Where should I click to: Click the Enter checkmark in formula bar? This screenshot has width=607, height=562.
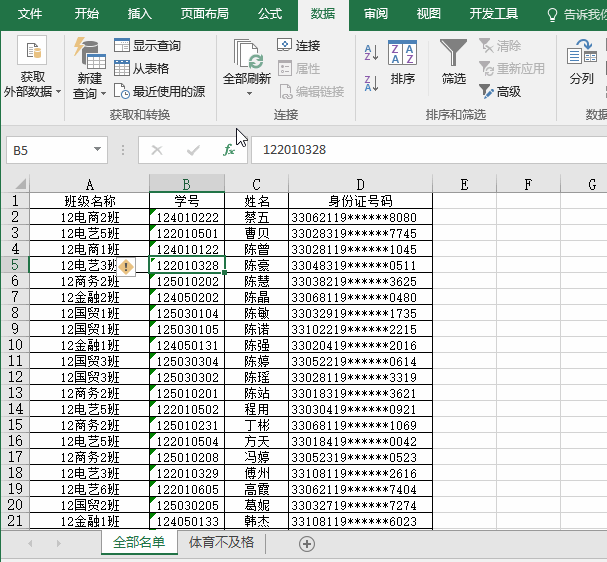click(193, 150)
